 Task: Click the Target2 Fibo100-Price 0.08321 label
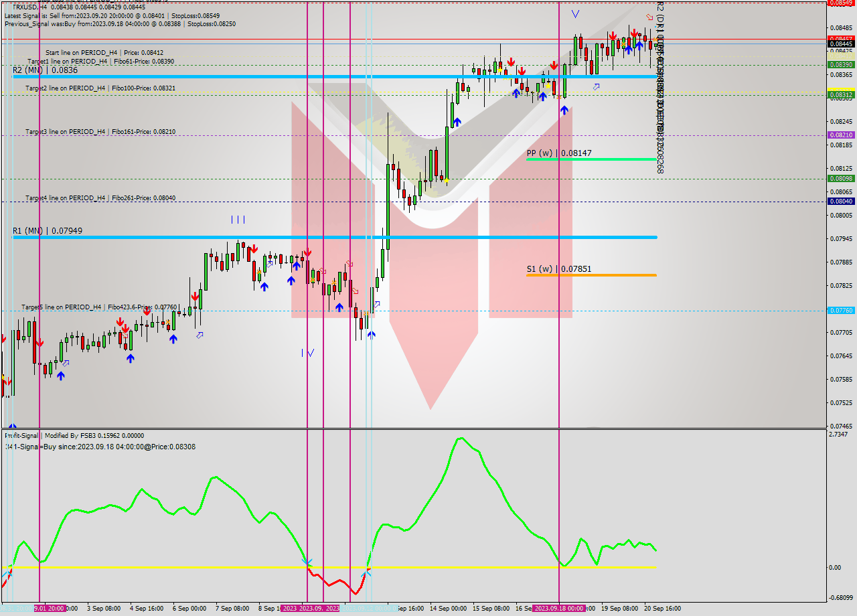pyautogui.click(x=100, y=88)
